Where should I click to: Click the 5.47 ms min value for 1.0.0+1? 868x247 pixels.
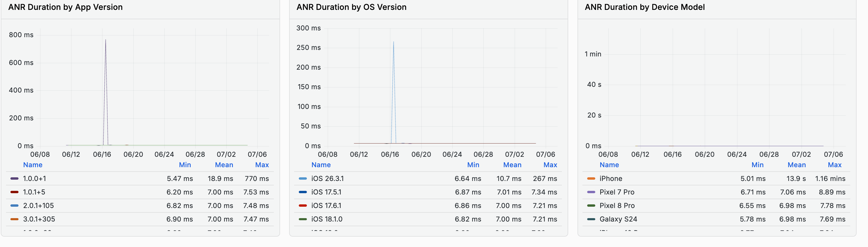[180, 179]
